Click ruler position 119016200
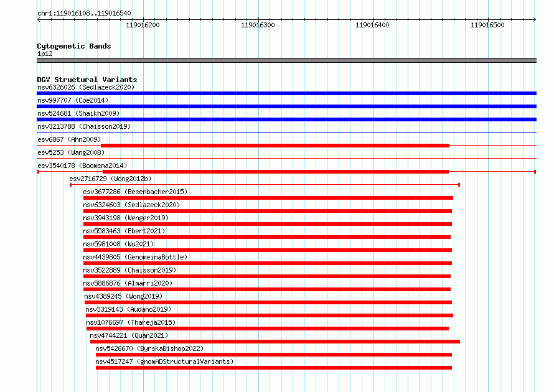 point(143,25)
